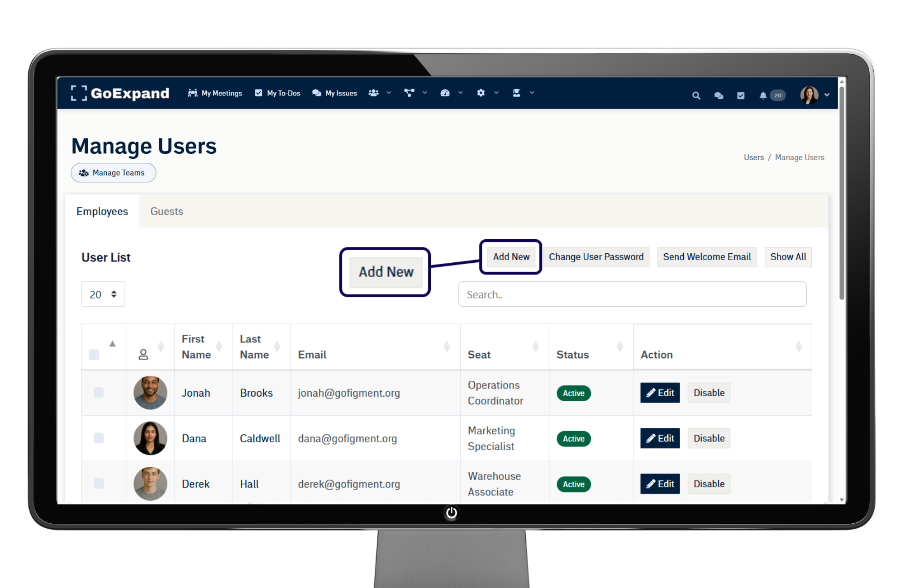Click the top-right checkbox to-do icon
905x588 pixels.
(741, 95)
